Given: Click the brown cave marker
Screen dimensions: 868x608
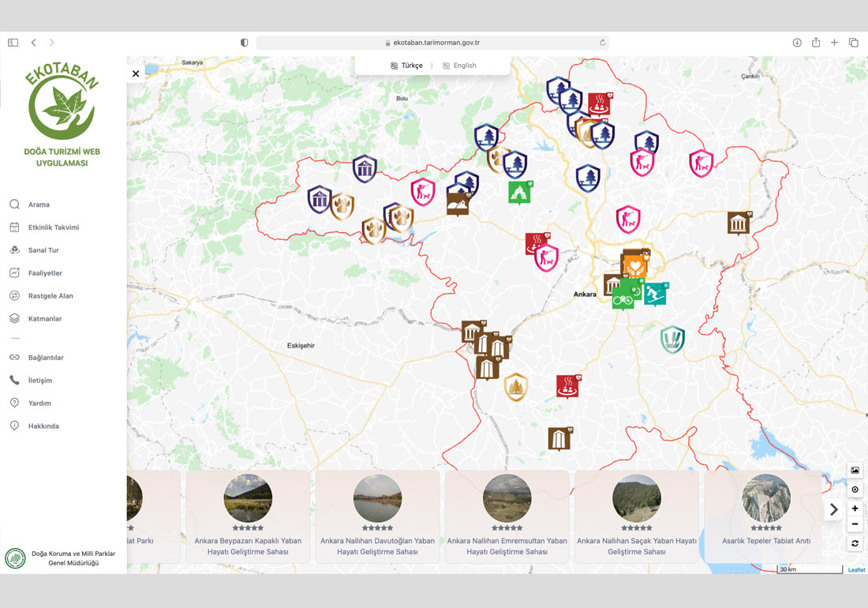Looking at the screenshot, I should coord(458,203).
